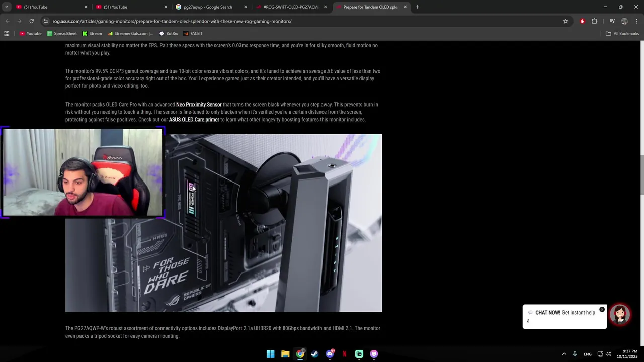Click the microphone tray icon
The width and height of the screenshot is (644, 362).
click(575, 354)
